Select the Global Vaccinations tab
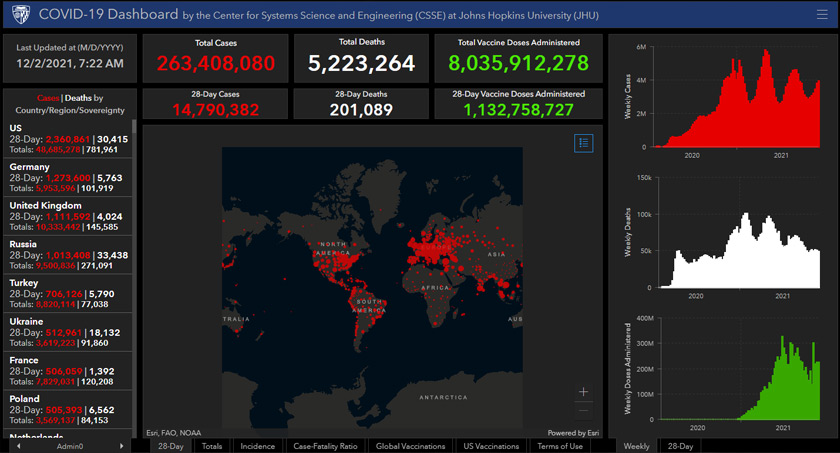 pos(410,446)
